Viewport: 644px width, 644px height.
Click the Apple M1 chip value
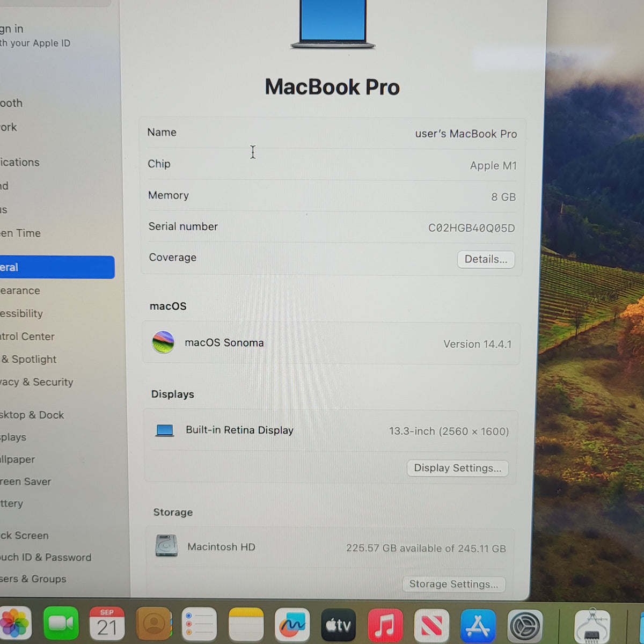[x=493, y=165]
